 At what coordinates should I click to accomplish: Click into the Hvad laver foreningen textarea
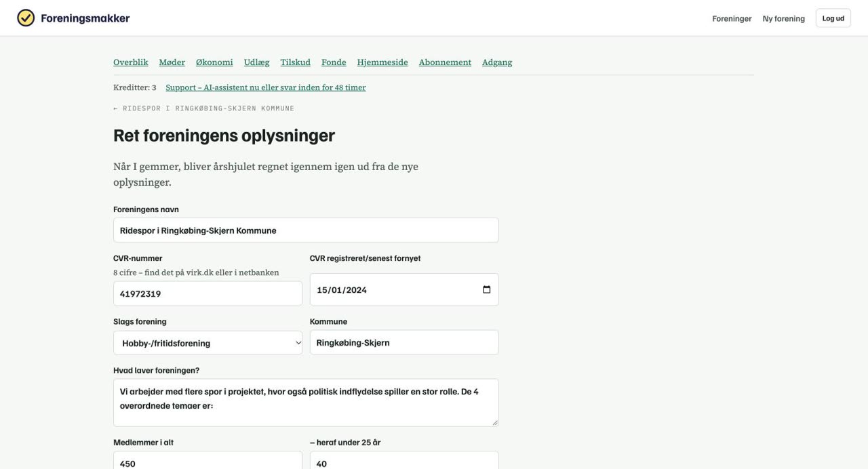click(306, 403)
